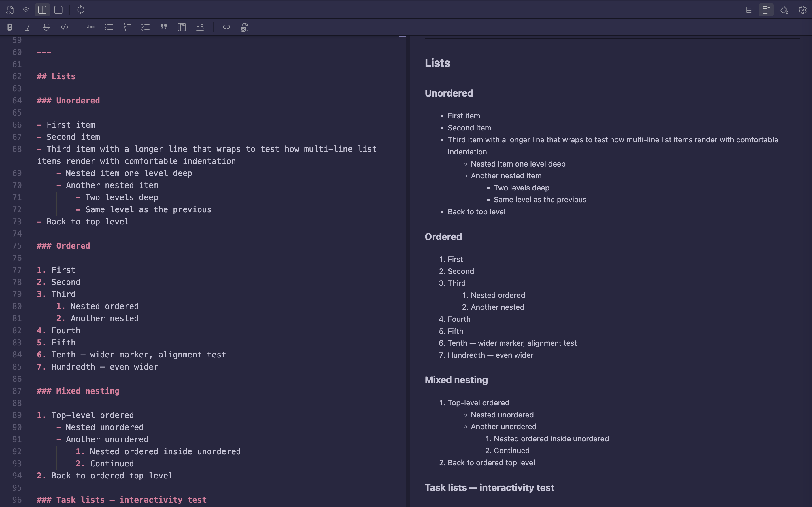Click '7. Hundredth — even wider' source line

(x=98, y=367)
